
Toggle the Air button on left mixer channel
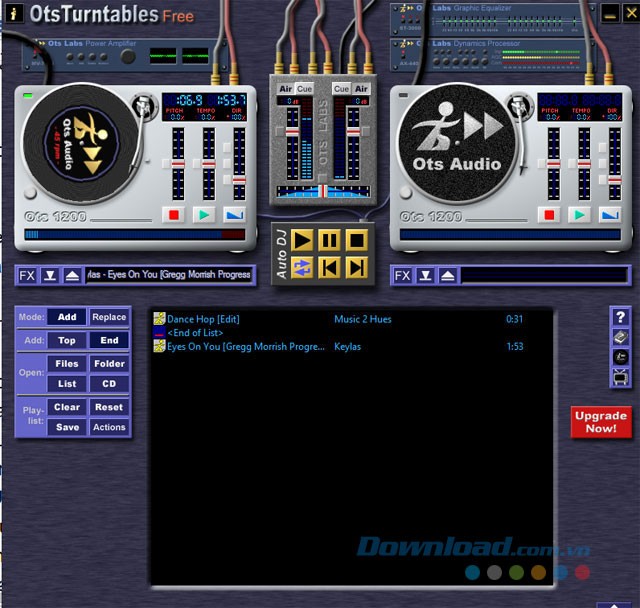(x=286, y=89)
